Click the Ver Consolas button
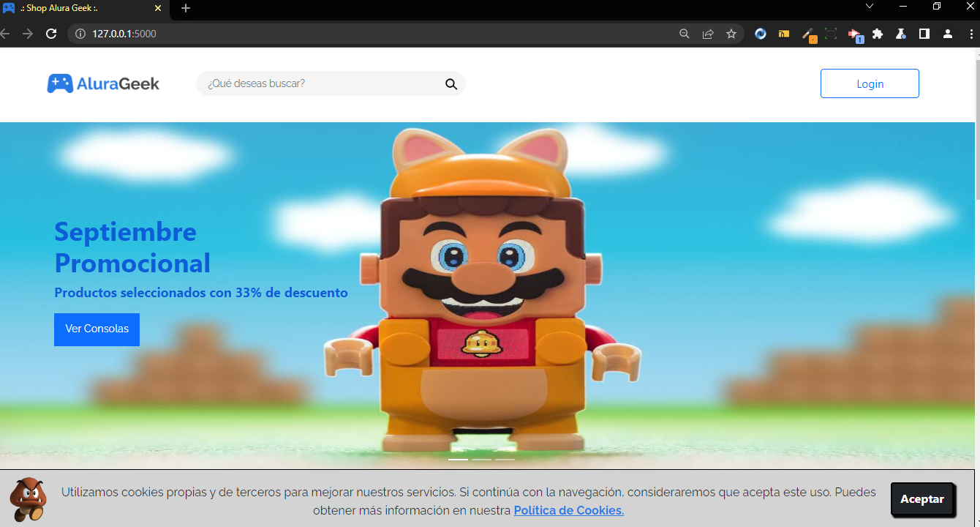This screenshot has width=980, height=527. click(x=97, y=329)
